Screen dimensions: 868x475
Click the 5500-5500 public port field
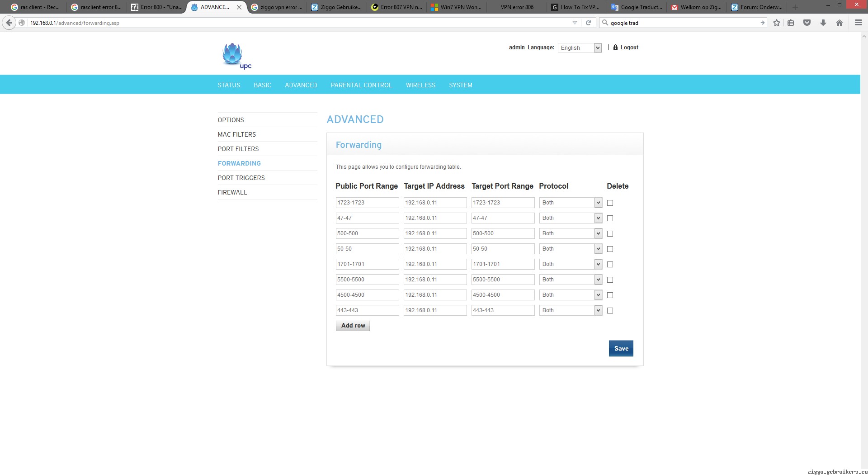coord(367,280)
